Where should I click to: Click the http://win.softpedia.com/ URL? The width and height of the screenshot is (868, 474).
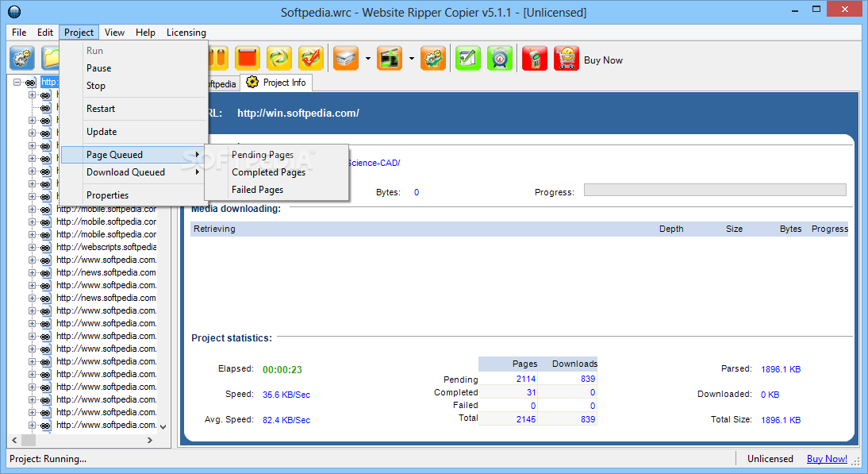(298, 113)
